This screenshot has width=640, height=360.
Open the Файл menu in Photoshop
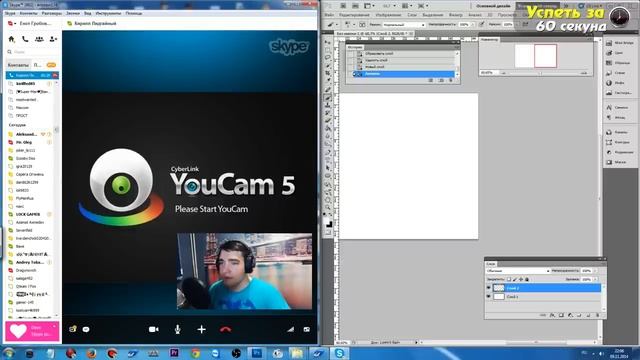click(329, 15)
